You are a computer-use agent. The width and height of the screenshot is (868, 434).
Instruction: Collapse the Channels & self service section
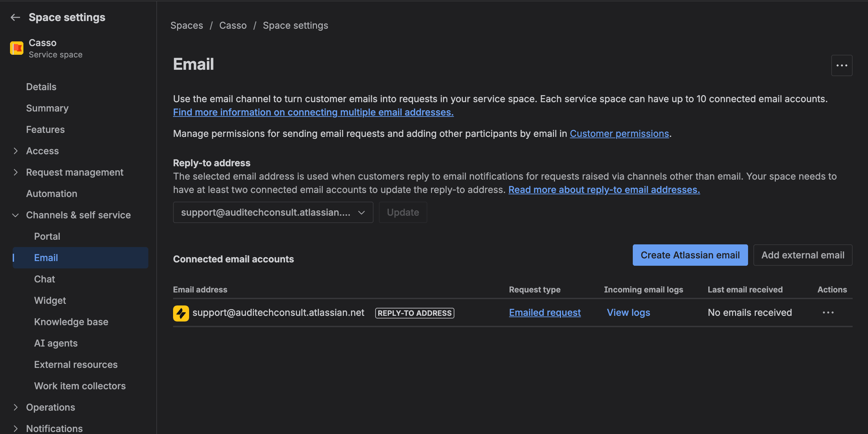click(15, 215)
